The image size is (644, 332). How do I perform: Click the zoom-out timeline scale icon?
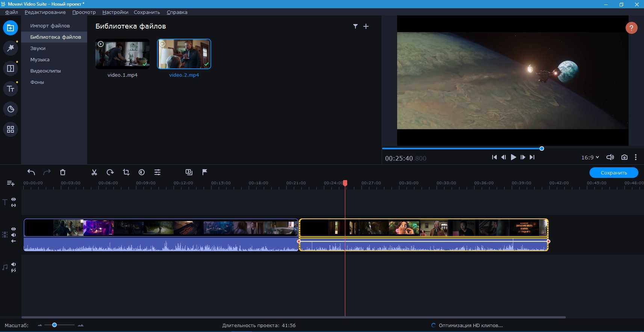click(x=40, y=325)
